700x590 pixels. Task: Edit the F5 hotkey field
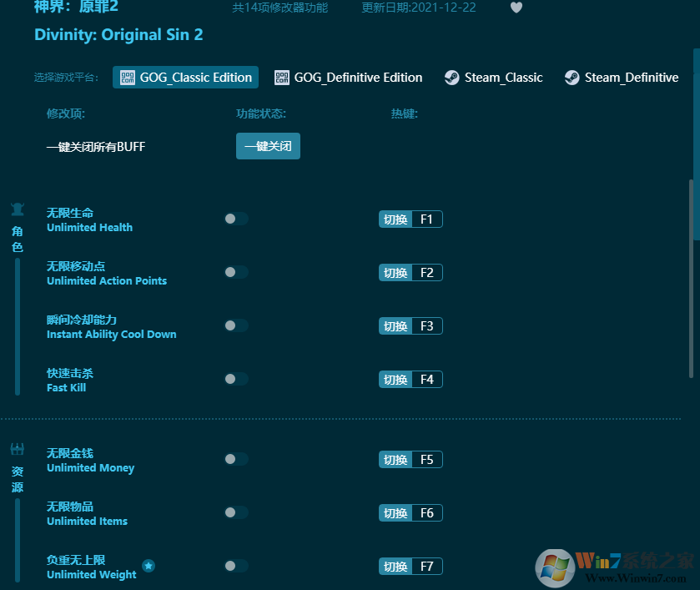[427, 460]
